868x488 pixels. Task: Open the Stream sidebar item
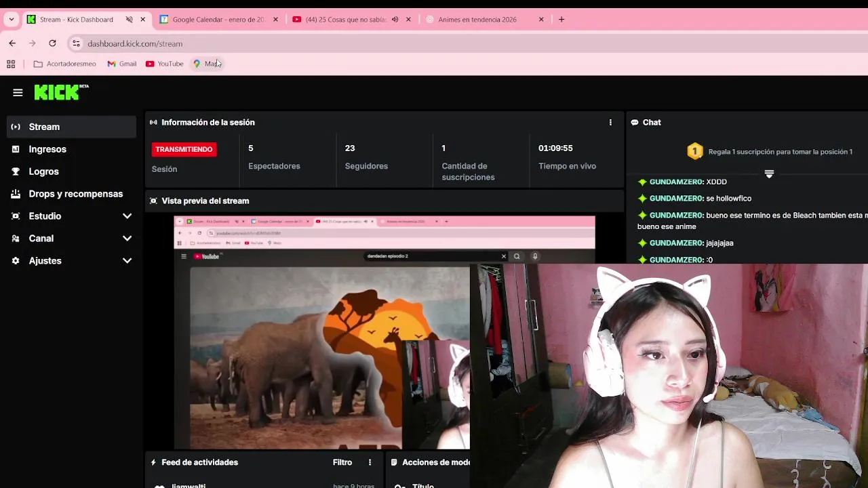(71, 127)
